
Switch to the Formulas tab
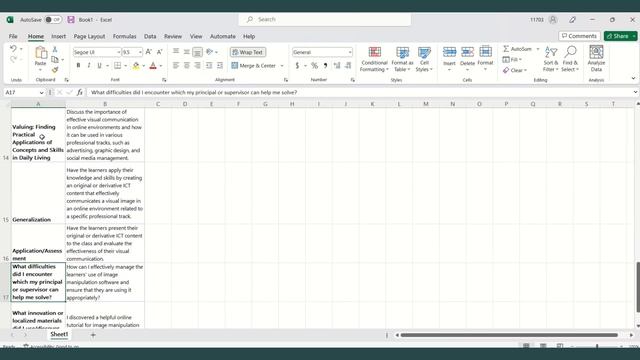pos(124,36)
